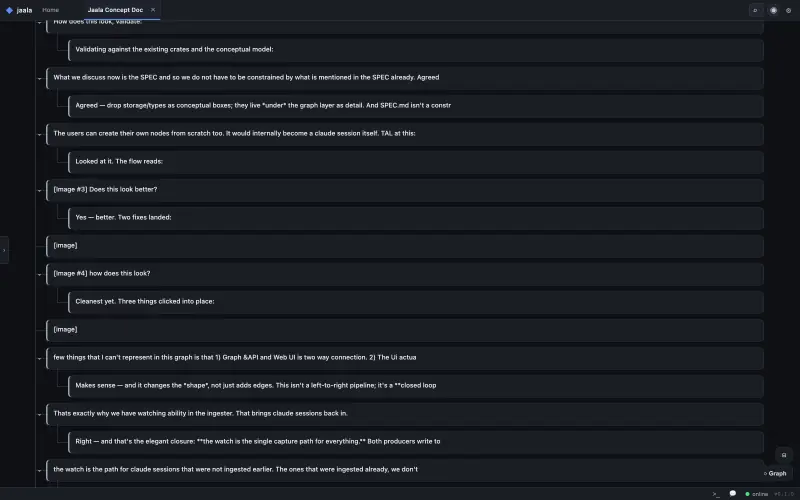
Task: Select the first [image] node row
Action: point(405,245)
